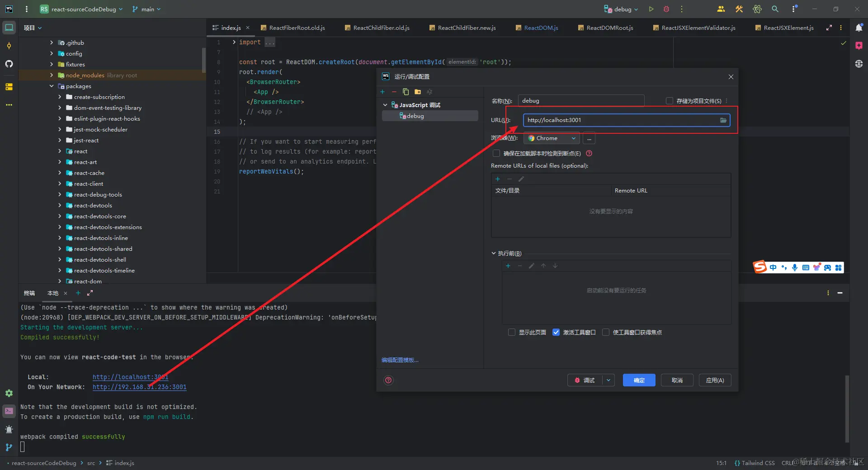Open the Git branch tool window icon at the bottom left
Viewport: 868px width, 470px height.
9,447
